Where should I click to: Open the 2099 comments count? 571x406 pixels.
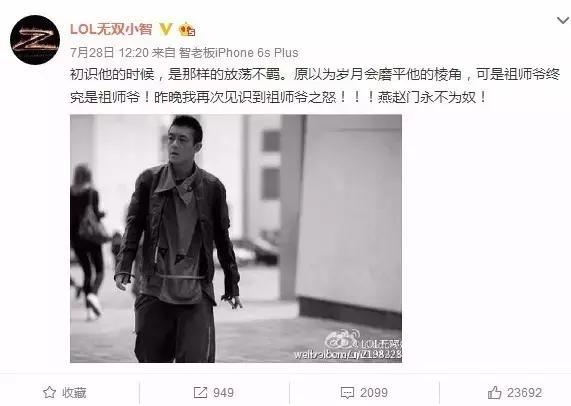[374, 393]
